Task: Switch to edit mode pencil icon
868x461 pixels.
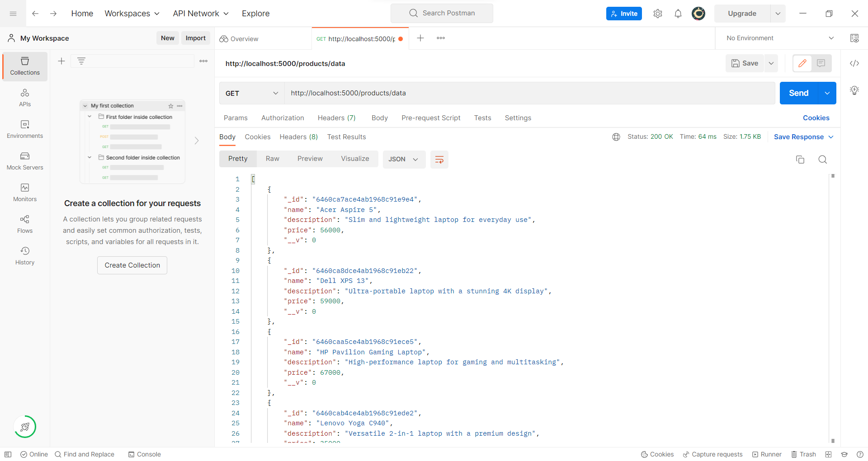Action: point(802,63)
